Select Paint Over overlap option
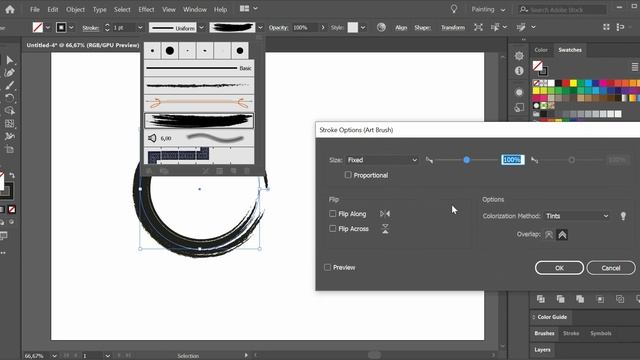 coord(562,235)
